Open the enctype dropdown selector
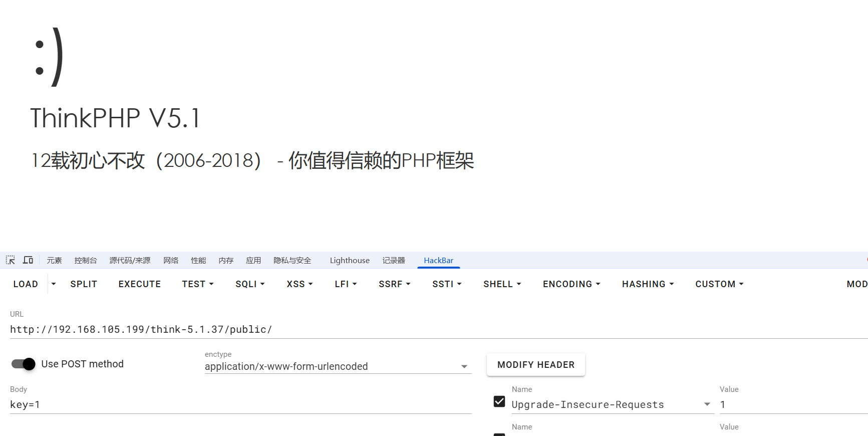Image resolution: width=868 pixels, height=436 pixels. coord(338,366)
